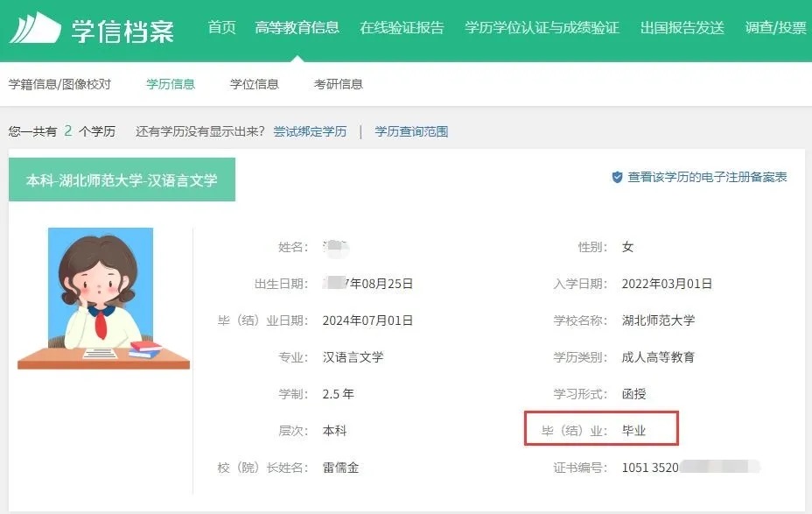
Task: Select major value 汉语言文学 in details
Action: 353,357
